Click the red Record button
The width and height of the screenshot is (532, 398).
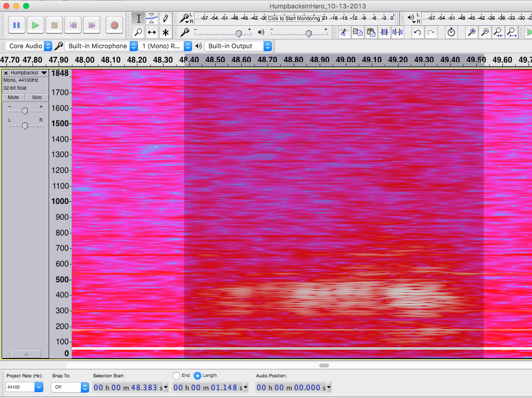point(114,25)
